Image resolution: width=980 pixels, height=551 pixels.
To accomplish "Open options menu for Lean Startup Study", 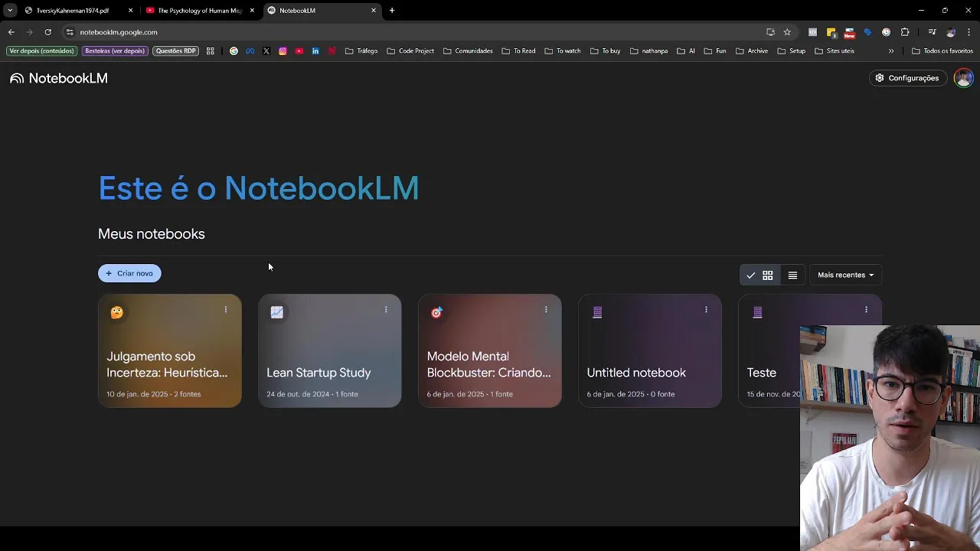I will click(386, 310).
